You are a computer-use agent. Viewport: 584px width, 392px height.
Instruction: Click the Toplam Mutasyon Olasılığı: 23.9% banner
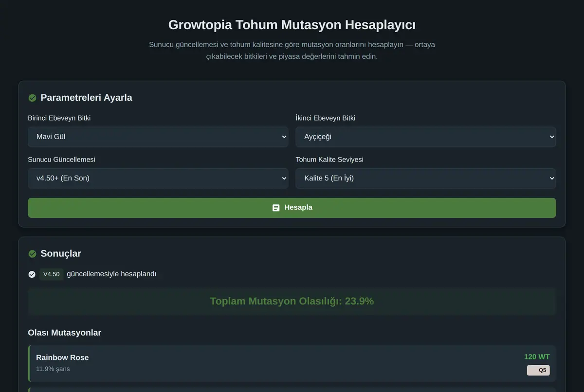[292, 301]
